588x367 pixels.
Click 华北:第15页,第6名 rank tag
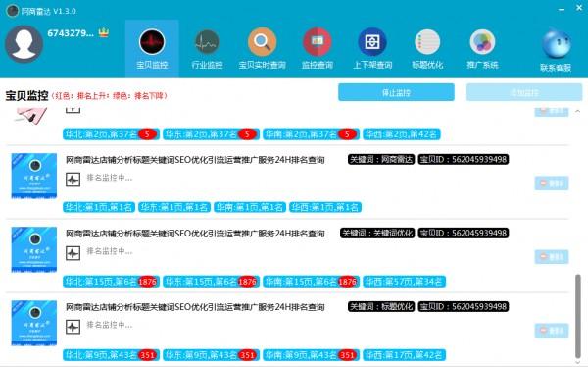[x=111, y=282]
